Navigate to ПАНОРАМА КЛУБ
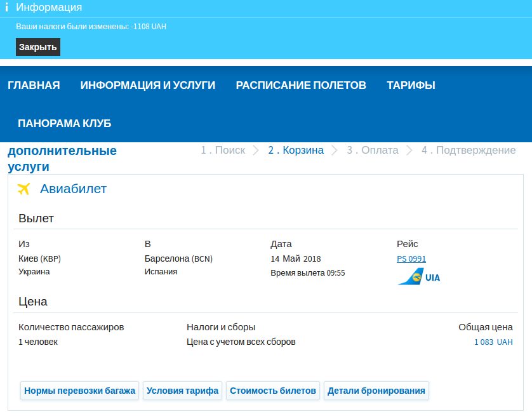The width and height of the screenshot is (532, 416). pyautogui.click(x=65, y=123)
